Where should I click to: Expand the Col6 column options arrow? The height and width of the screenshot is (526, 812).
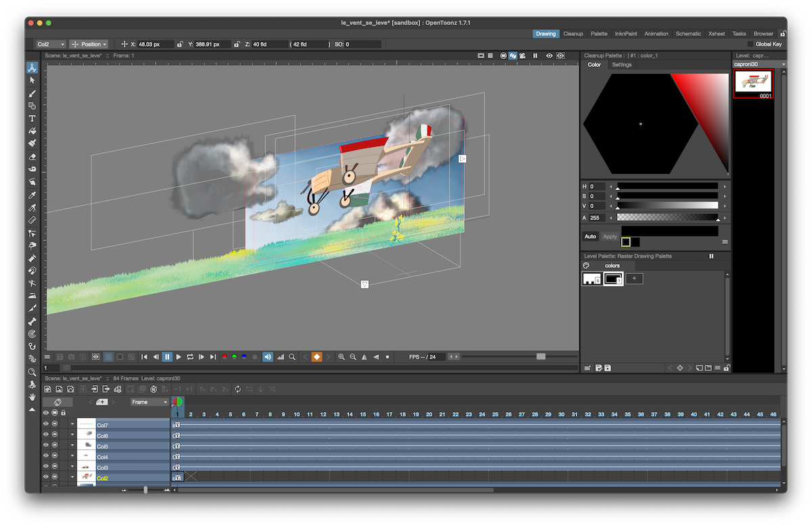pyautogui.click(x=72, y=436)
